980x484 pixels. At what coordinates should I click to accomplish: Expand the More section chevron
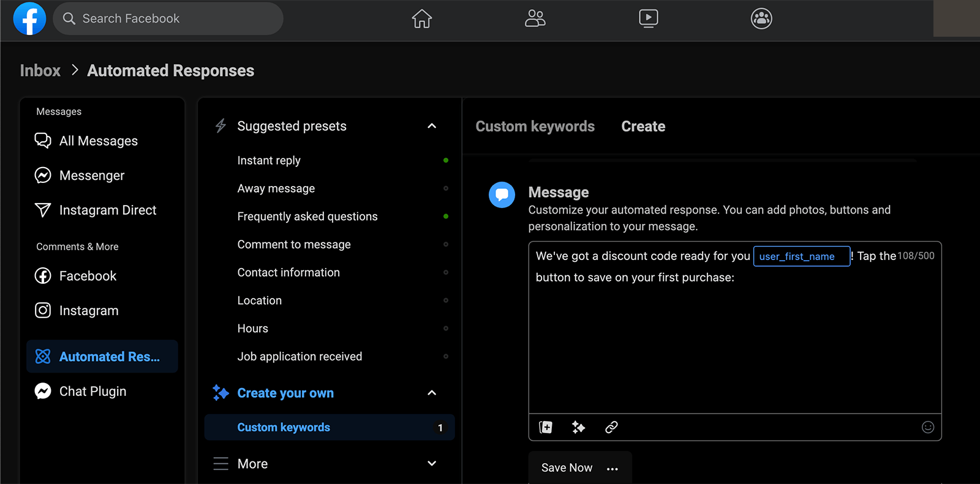(432, 464)
